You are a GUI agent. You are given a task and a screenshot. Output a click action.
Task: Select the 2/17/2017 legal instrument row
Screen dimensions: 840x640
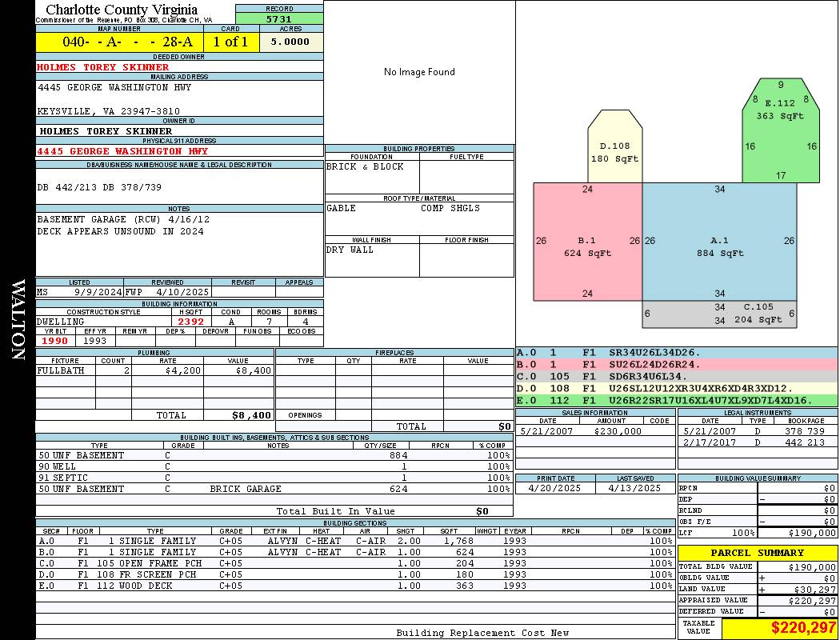756,442
